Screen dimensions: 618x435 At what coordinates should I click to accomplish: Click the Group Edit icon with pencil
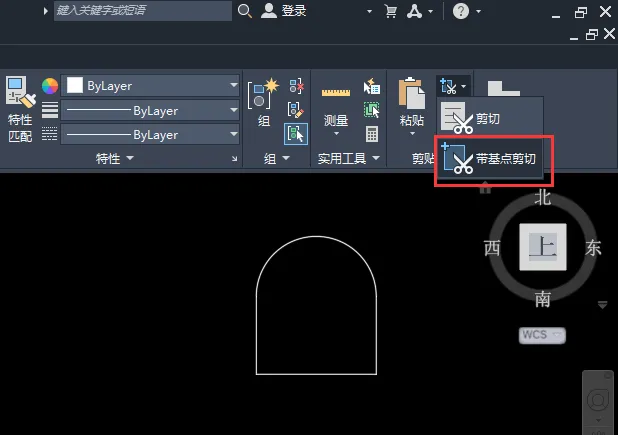point(296,110)
